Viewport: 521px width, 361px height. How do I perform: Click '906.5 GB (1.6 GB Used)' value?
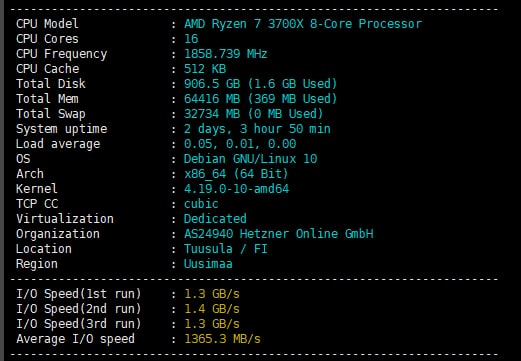pos(260,84)
